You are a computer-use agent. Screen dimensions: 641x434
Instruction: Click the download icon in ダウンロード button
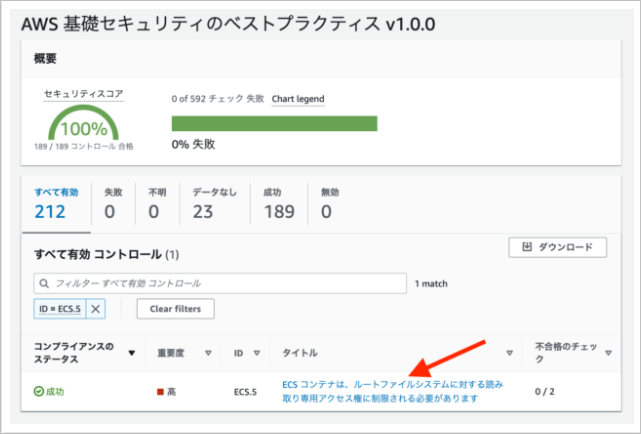click(527, 246)
